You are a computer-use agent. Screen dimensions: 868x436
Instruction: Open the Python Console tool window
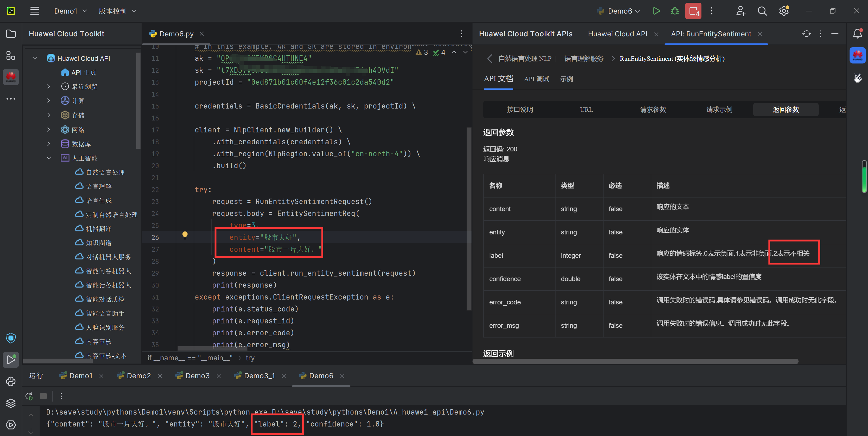tap(11, 381)
